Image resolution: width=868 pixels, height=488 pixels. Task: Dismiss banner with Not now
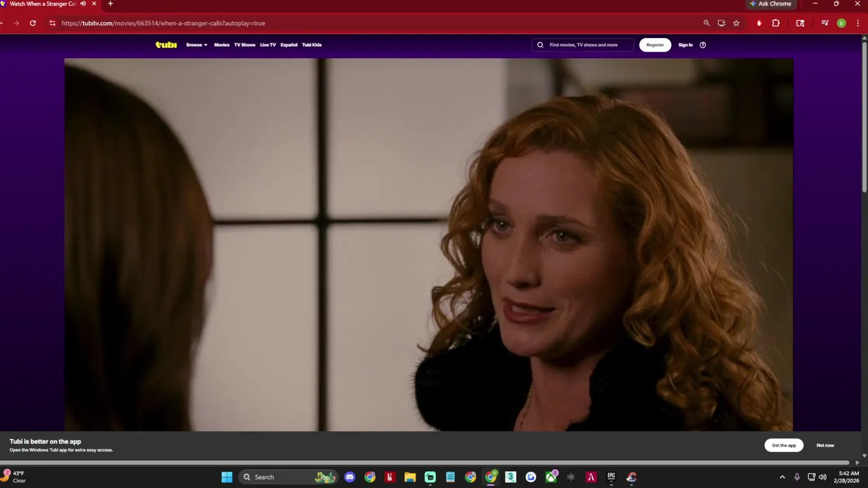point(825,445)
